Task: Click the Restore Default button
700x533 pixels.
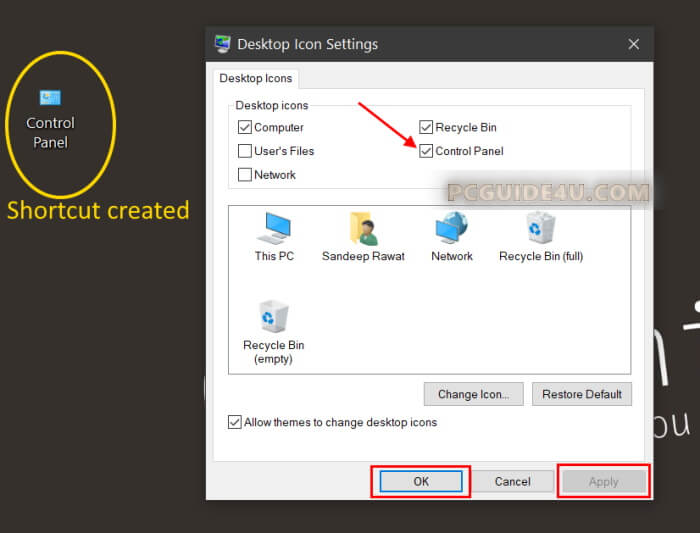Action: [x=581, y=394]
